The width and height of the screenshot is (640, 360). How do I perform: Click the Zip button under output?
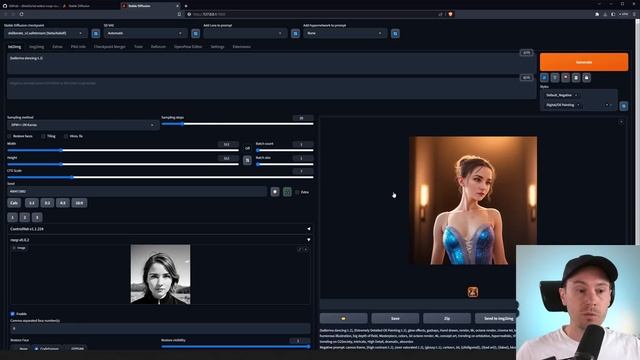447,318
